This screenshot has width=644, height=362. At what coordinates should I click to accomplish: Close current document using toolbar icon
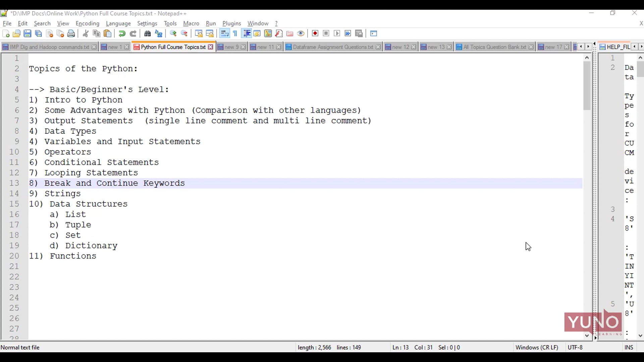[x=49, y=34]
